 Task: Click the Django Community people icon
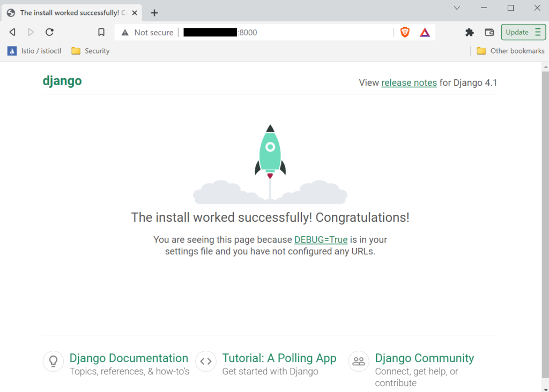pos(358,361)
